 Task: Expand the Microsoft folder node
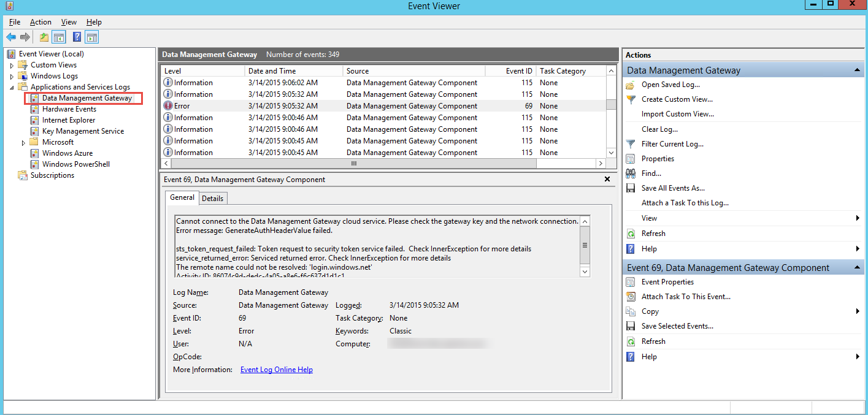(x=23, y=142)
